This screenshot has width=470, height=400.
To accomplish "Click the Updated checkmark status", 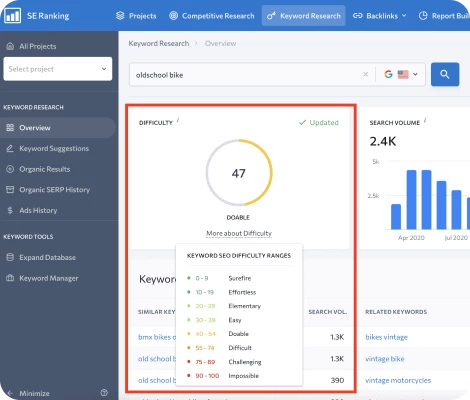I will (x=318, y=122).
